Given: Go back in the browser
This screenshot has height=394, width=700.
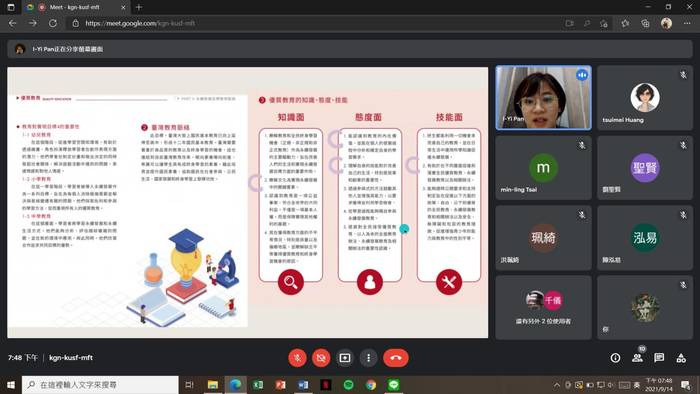Looking at the screenshot, I should [12, 23].
